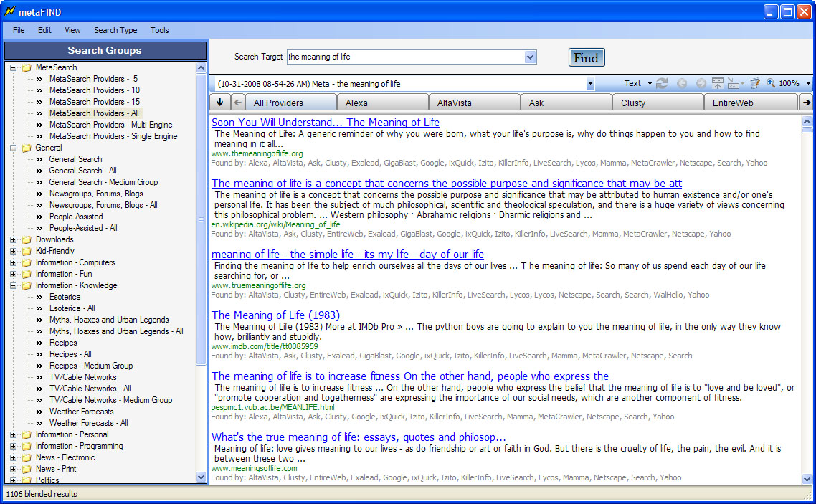Switch to the Ask tab
816x504 pixels.
[x=566, y=103]
